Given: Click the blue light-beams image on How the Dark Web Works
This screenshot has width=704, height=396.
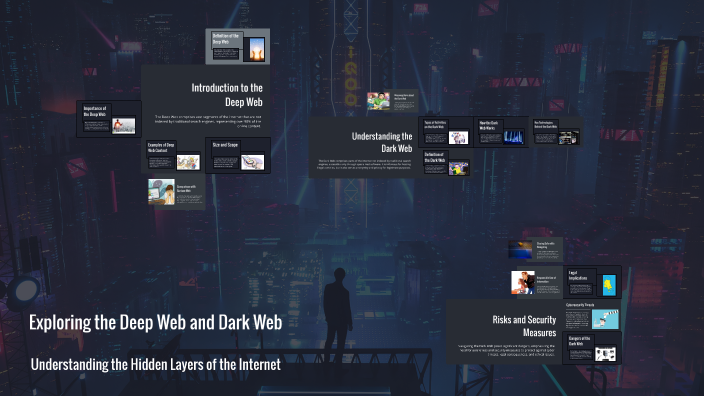Looking at the screenshot, I should pos(513,137).
